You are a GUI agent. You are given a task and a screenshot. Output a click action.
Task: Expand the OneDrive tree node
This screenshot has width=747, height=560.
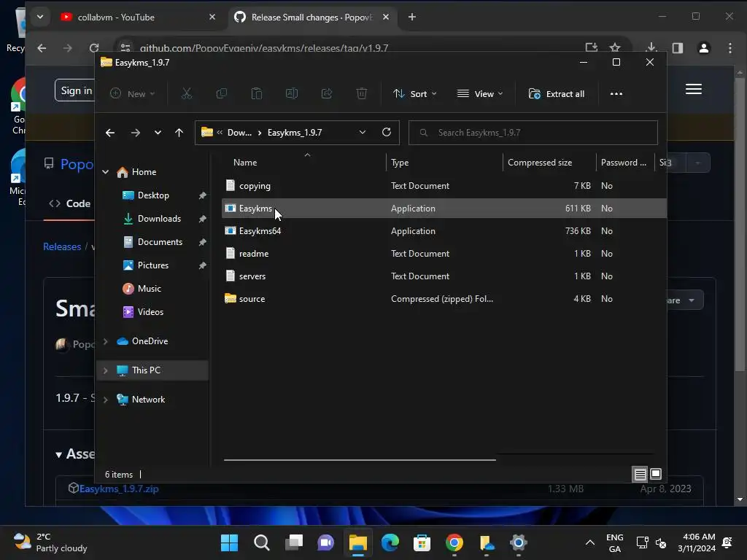click(x=105, y=341)
